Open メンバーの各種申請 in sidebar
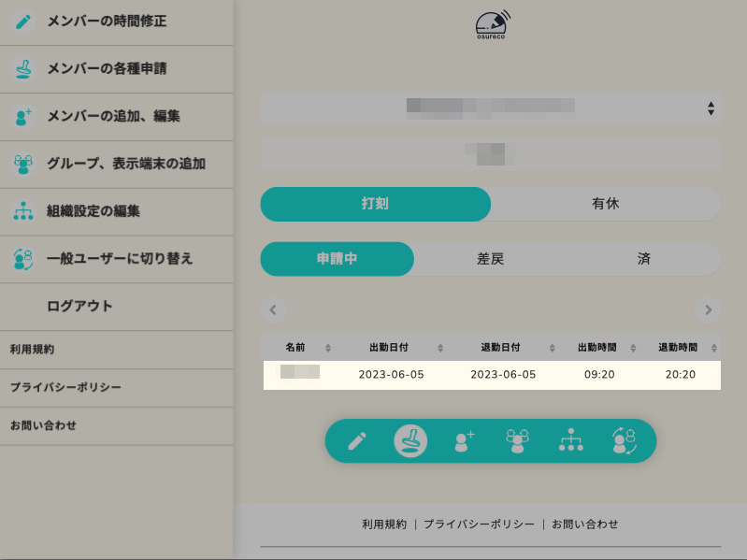 click(x=107, y=68)
